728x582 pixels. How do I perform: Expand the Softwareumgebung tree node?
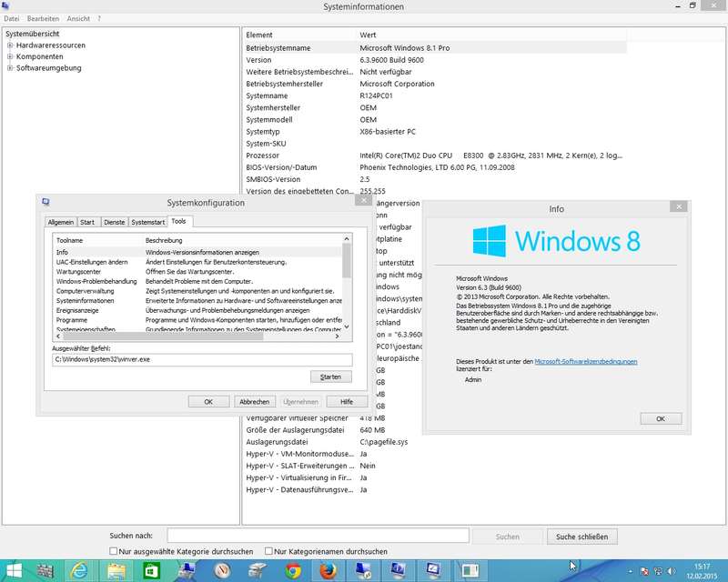click(9, 68)
